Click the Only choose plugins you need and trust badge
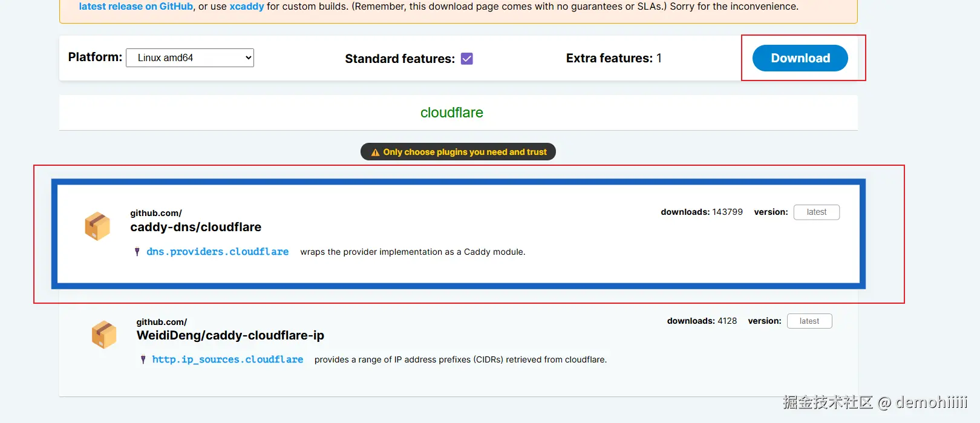The image size is (980, 423). click(x=458, y=152)
